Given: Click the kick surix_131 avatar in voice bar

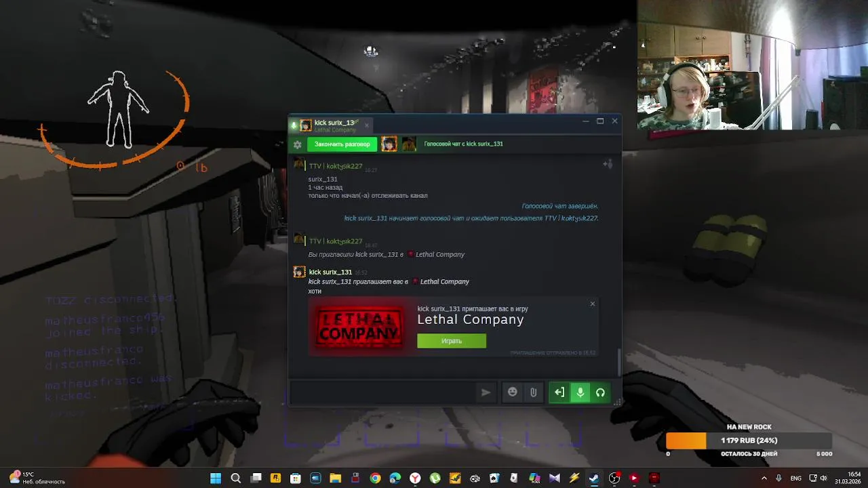Looking at the screenshot, I should (389, 144).
